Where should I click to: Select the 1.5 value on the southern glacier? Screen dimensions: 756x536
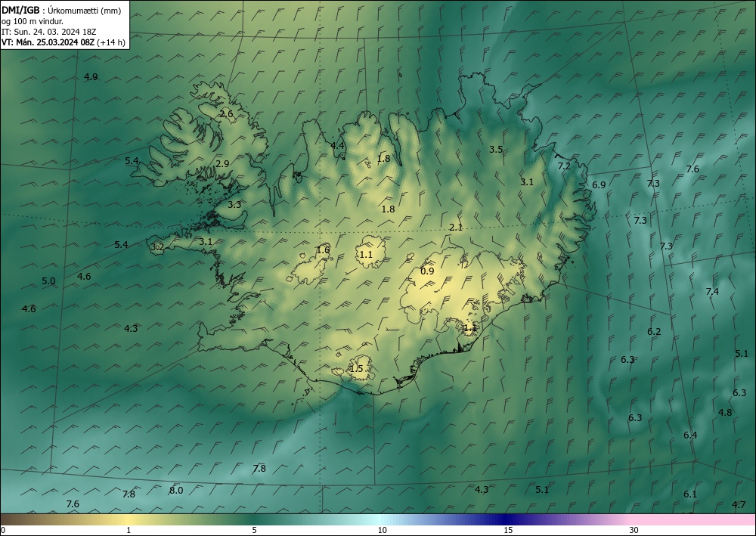[x=356, y=369]
